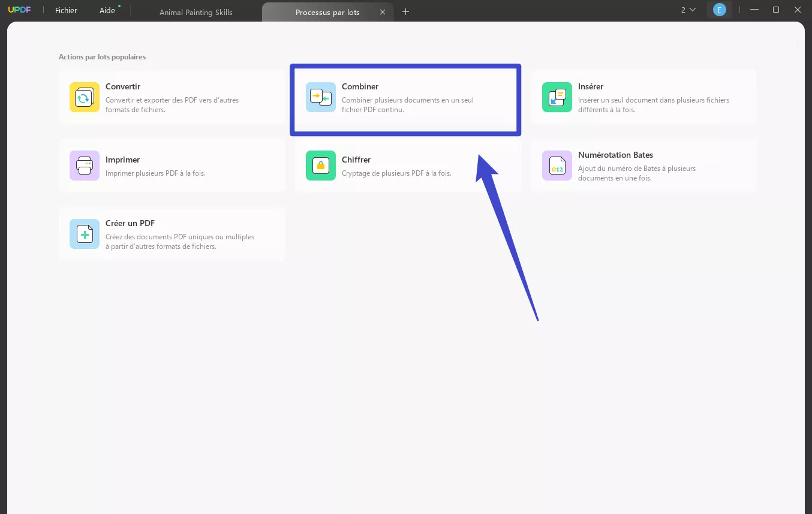Click text 'Insérer un seul document dans plusieurs fichiers'
812x514 pixels.
tap(654, 100)
